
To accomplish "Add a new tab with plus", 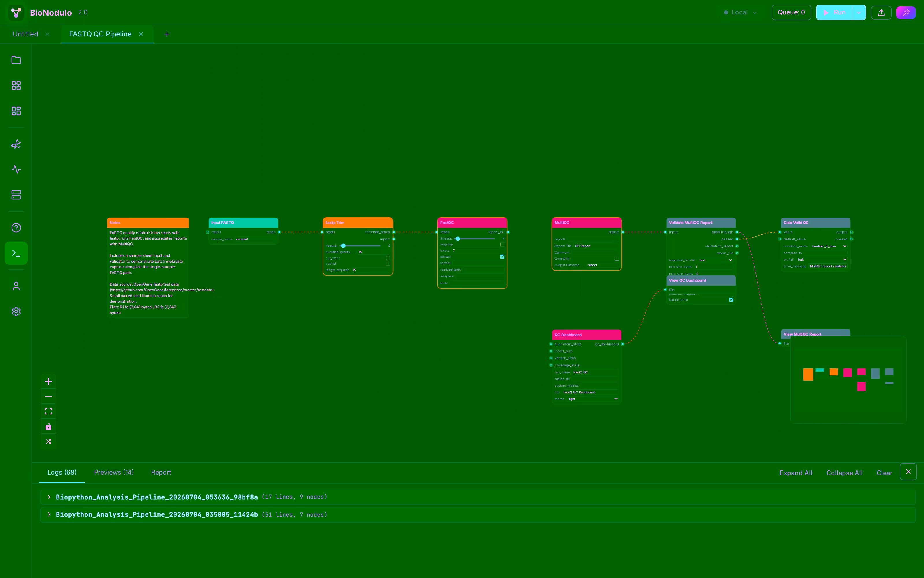I will pos(167,34).
